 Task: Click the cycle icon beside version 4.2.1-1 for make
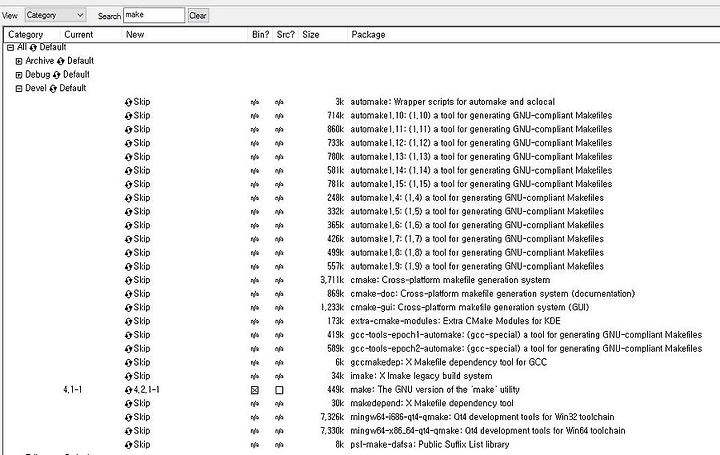[x=128, y=390]
